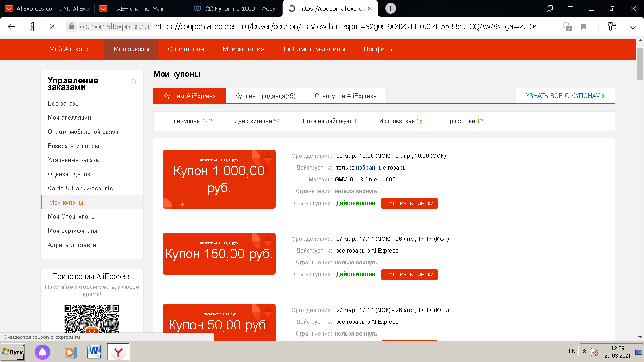Open the browser downloads arrow icon

pyautogui.click(x=633, y=26)
